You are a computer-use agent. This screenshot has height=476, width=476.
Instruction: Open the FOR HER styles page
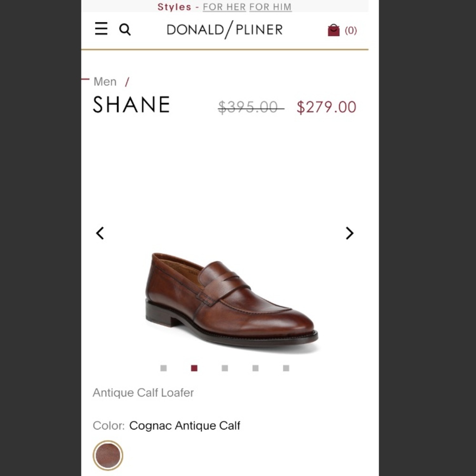coord(224,7)
